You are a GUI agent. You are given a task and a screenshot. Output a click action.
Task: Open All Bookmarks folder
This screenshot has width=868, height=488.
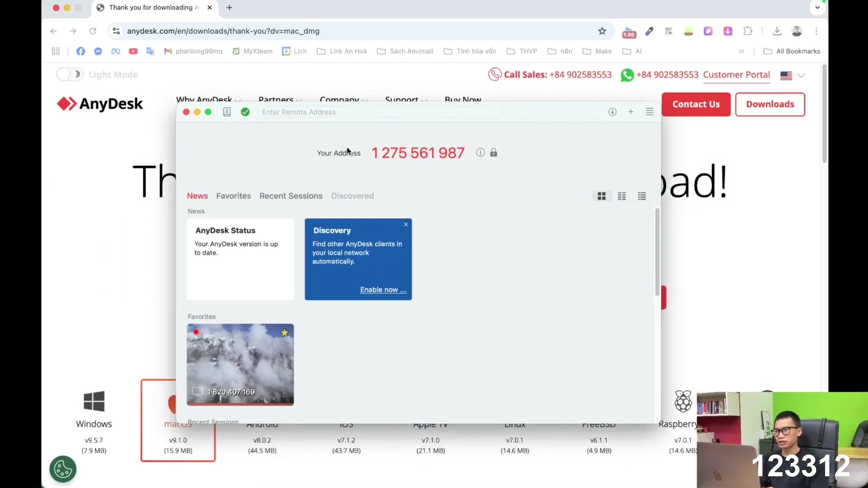(792, 51)
